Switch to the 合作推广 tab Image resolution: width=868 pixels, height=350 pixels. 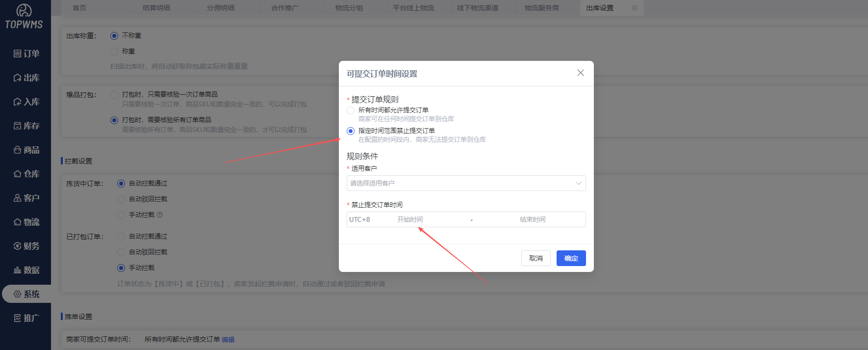[285, 8]
